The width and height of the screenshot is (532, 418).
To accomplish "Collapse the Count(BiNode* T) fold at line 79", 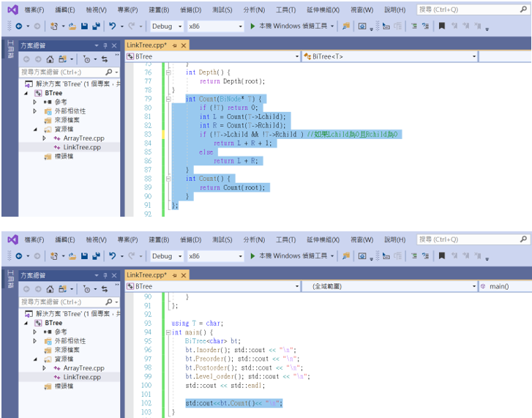I will [x=168, y=99].
